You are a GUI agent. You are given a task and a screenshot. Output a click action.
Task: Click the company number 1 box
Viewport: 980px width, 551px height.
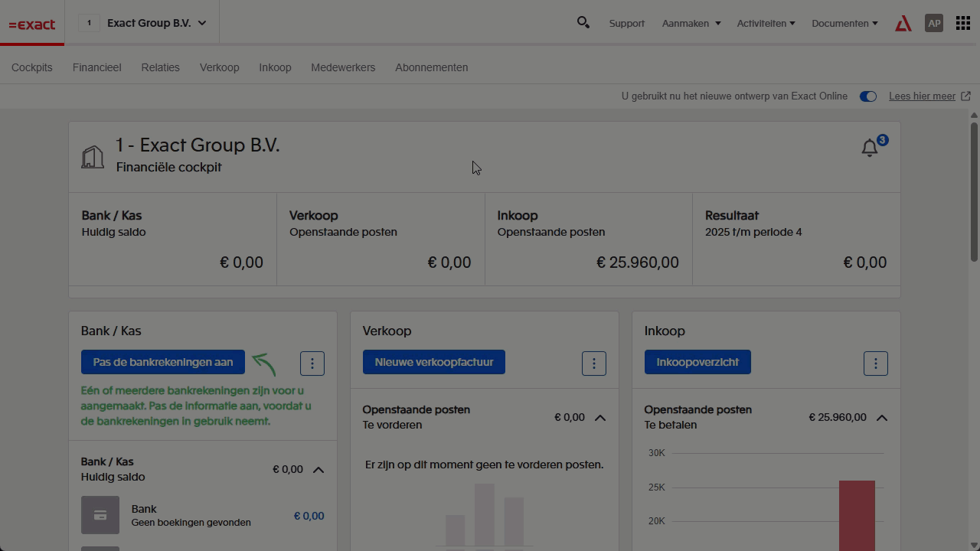pyautogui.click(x=89, y=23)
